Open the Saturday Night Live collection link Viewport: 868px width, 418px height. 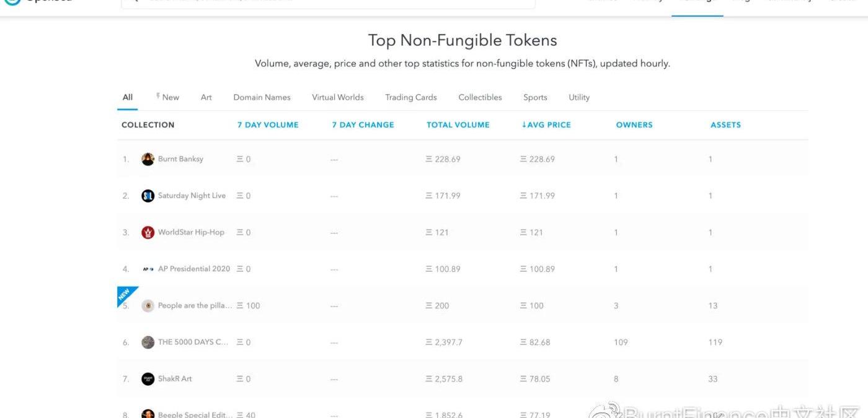tap(192, 196)
